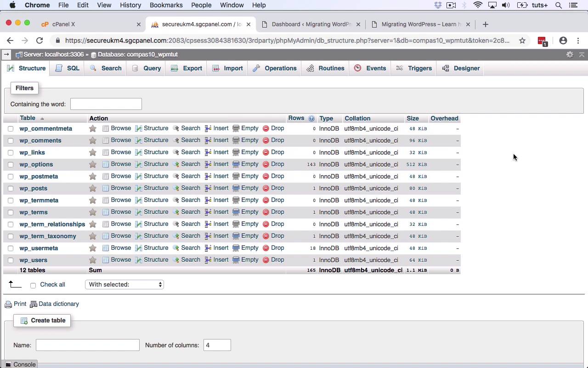Click the Rows help question-mark icon
588x368 pixels.
(x=311, y=119)
